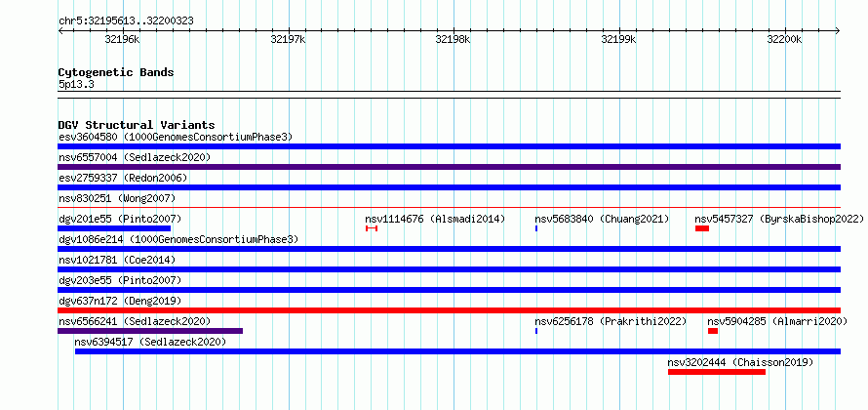Select the 5p13.3 band label
The image size is (868, 410).
[x=76, y=85]
